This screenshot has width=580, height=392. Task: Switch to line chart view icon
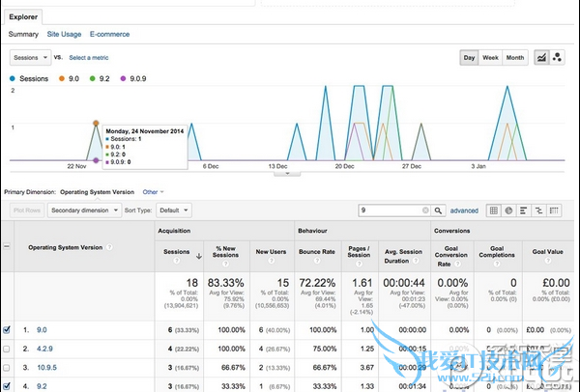[542, 58]
